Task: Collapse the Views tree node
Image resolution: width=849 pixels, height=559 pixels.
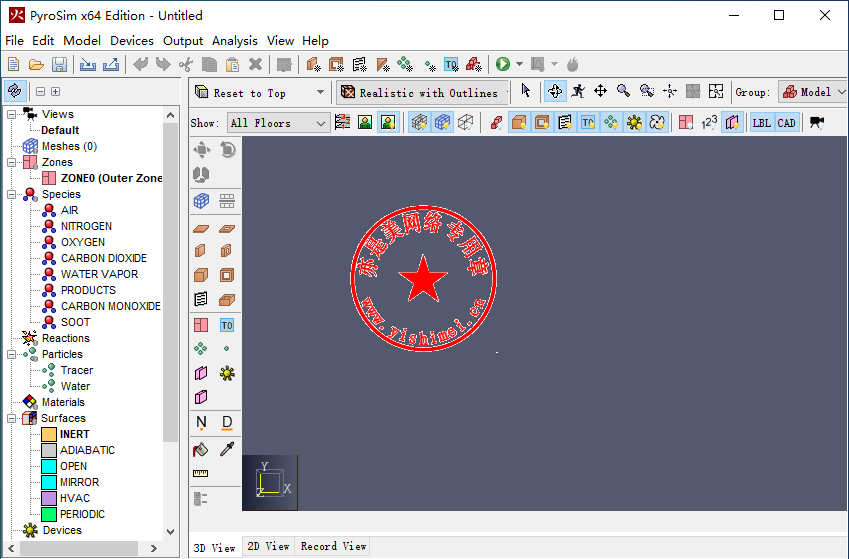Action: pyautogui.click(x=11, y=114)
